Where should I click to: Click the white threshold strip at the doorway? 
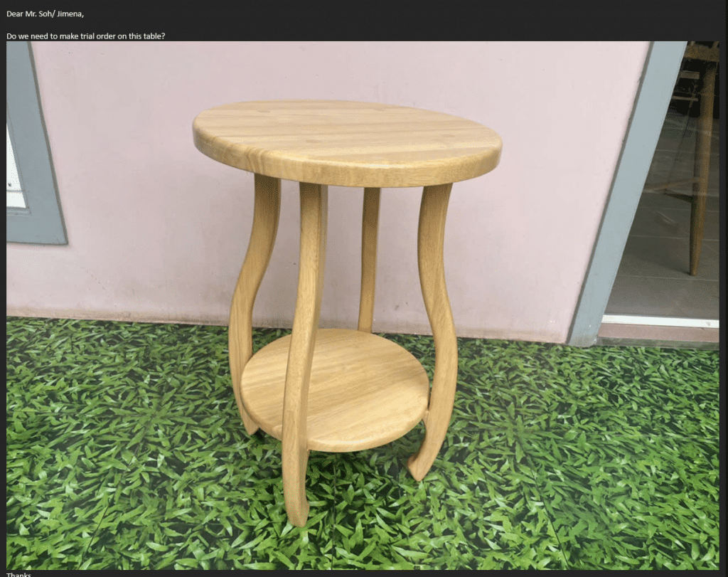point(660,320)
